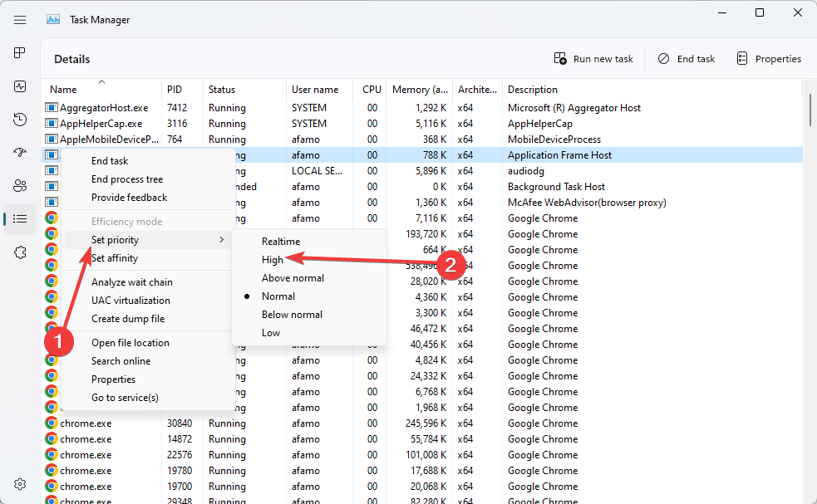817x504 pixels.
Task: Select Normal priority option
Action: coord(309,296)
